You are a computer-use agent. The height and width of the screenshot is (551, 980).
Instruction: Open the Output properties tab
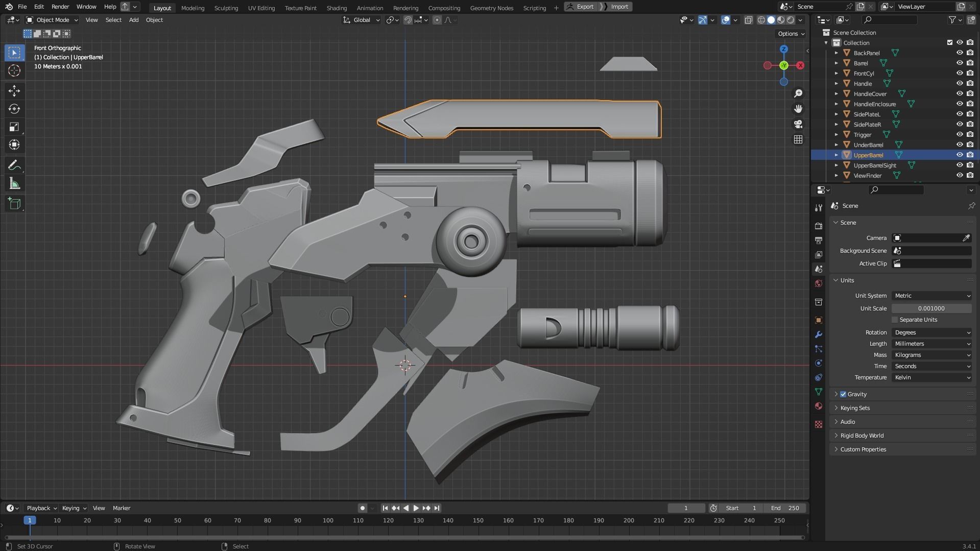(x=819, y=240)
